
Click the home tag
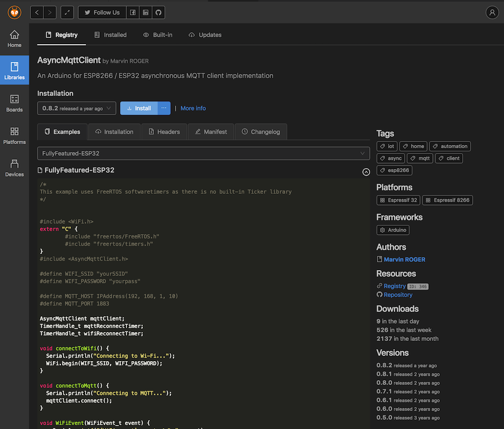[413, 146]
